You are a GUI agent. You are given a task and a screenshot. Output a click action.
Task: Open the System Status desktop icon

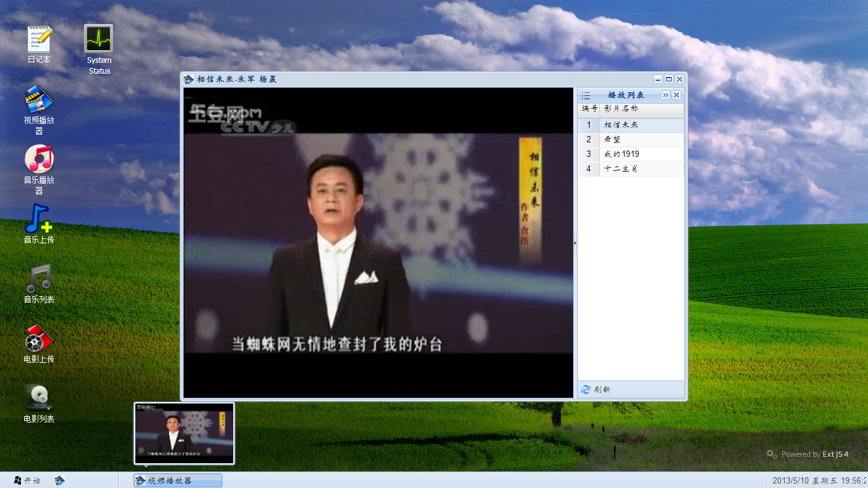(x=98, y=50)
